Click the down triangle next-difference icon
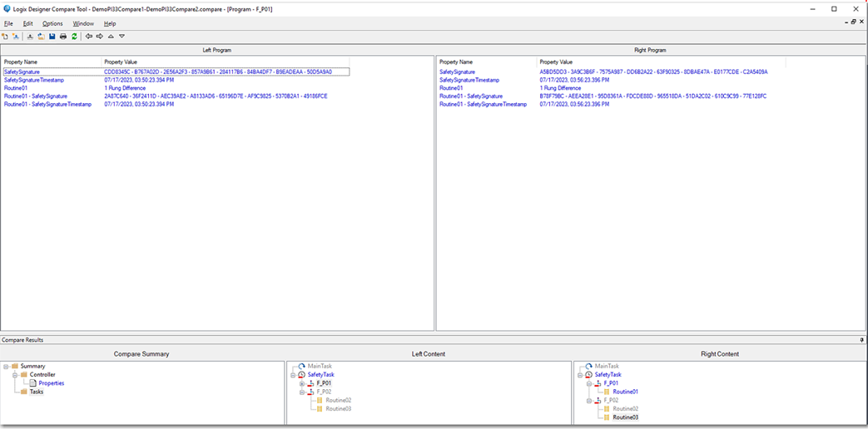The width and height of the screenshot is (868, 429). 122,37
